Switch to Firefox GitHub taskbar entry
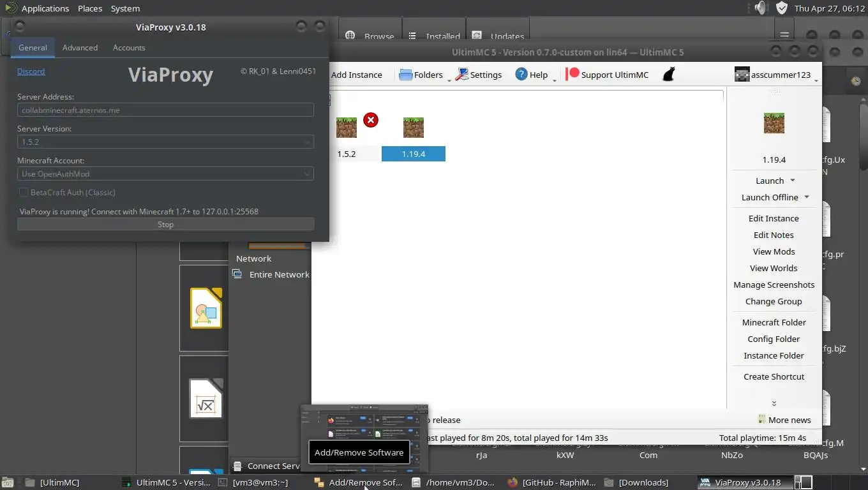This screenshot has width=868, height=490. (x=552, y=482)
